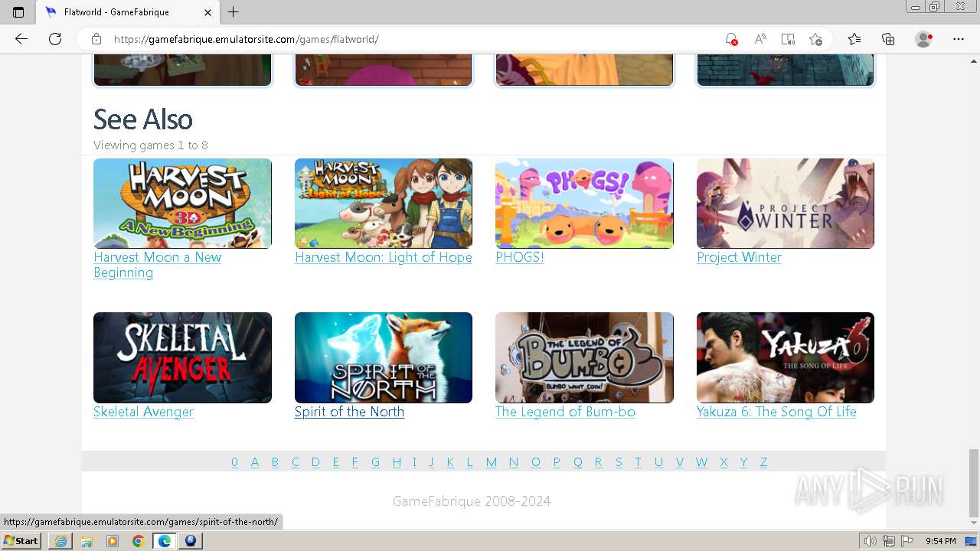Open Harvest Moon a New Beginning link

pos(157,265)
